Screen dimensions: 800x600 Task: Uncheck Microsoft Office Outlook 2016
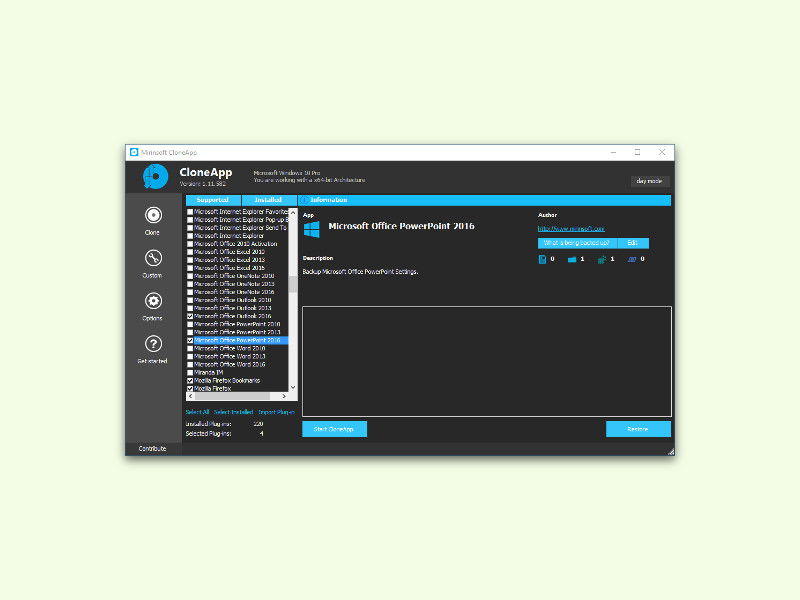pos(190,316)
